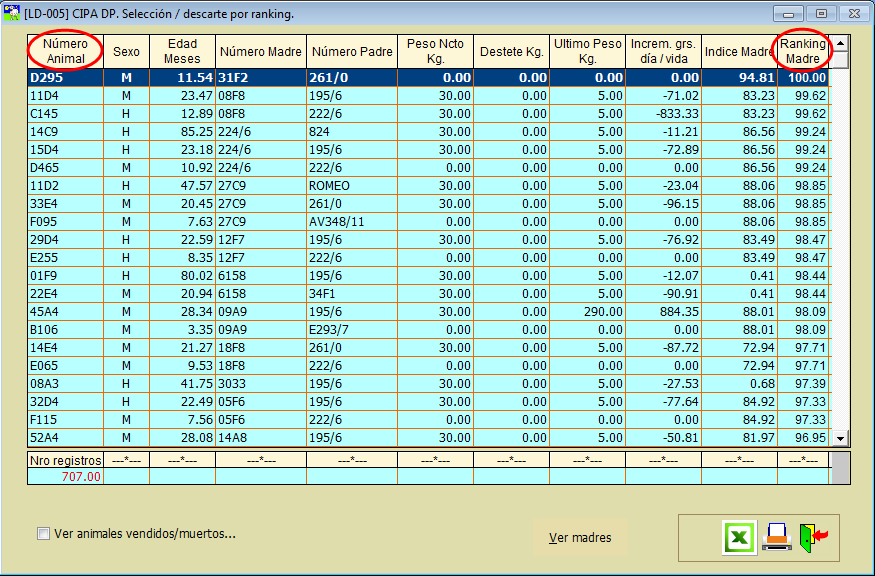Maximize the window from the title bar
The height and width of the screenshot is (576, 875).
pyautogui.click(x=821, y=13)
